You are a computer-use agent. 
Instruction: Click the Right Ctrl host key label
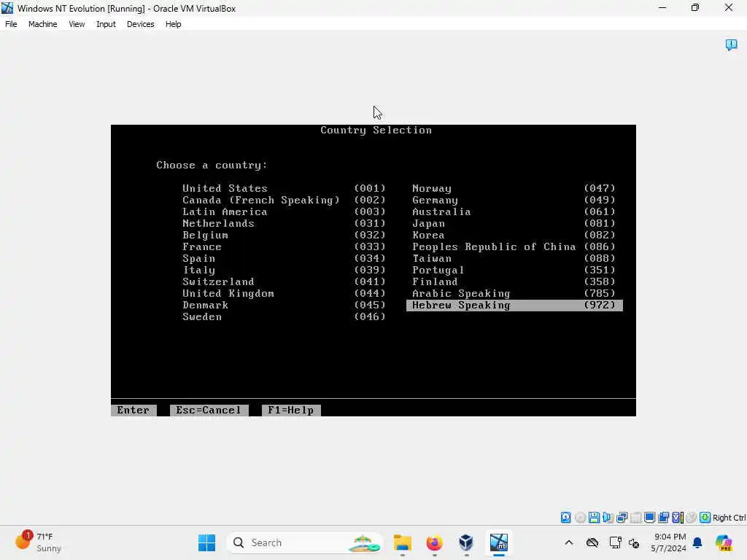[729, 518]
